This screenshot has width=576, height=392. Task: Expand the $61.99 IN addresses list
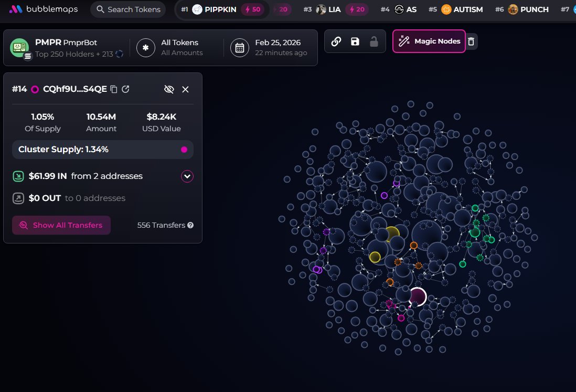point(187,176)
